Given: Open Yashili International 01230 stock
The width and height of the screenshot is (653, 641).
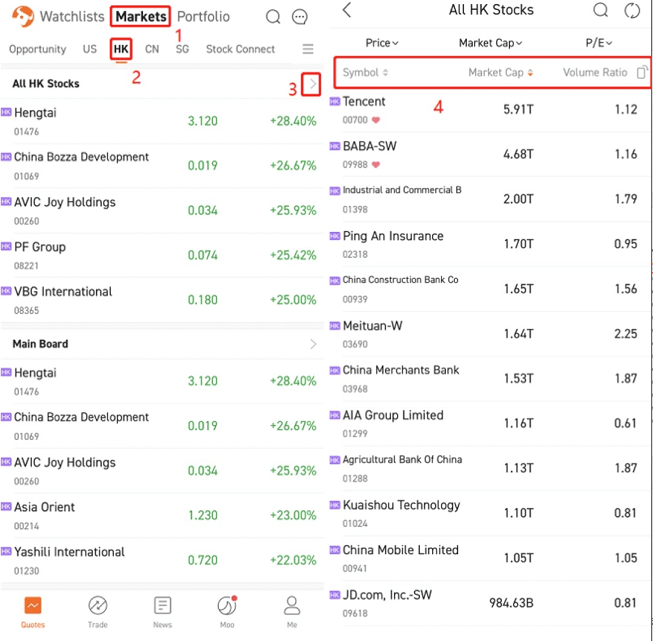Looking at the screenshot, I should click(x=162, y=560).
